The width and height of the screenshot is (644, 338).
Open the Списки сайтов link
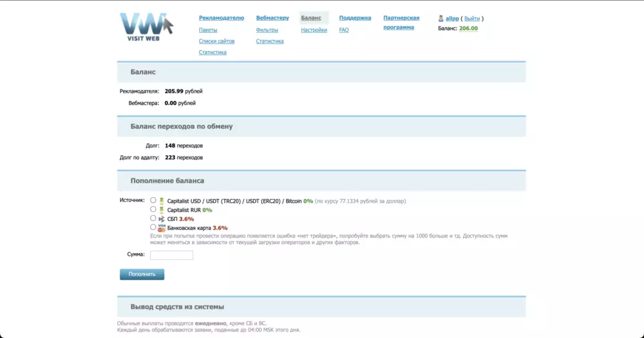point(216,41)
